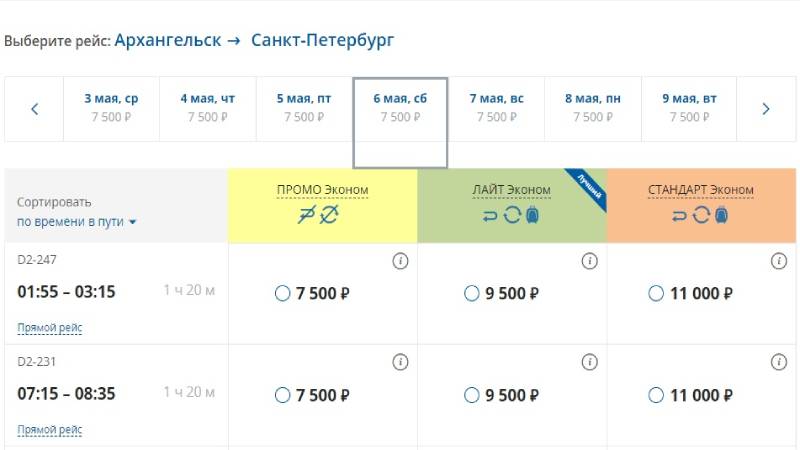This screenshot has width=800, height=450.
Task: Click Санкт-Петербург destination link
Action: (x=322, y=40)
